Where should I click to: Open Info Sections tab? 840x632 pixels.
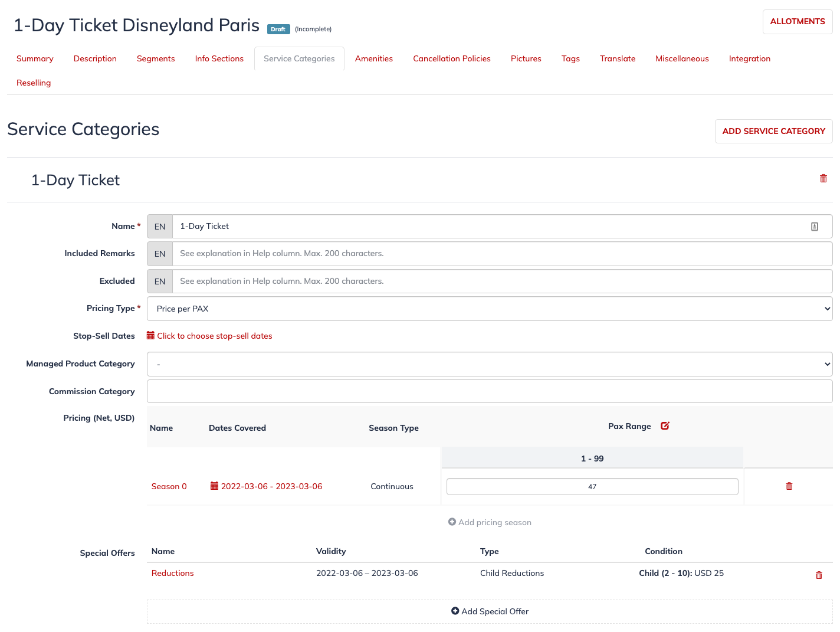(219, 58)
